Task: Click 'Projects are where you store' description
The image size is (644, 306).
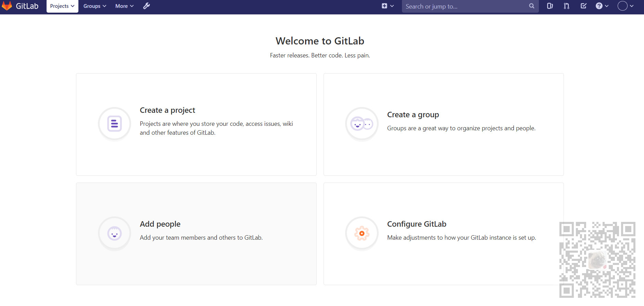Action: (x=216, y=128)
